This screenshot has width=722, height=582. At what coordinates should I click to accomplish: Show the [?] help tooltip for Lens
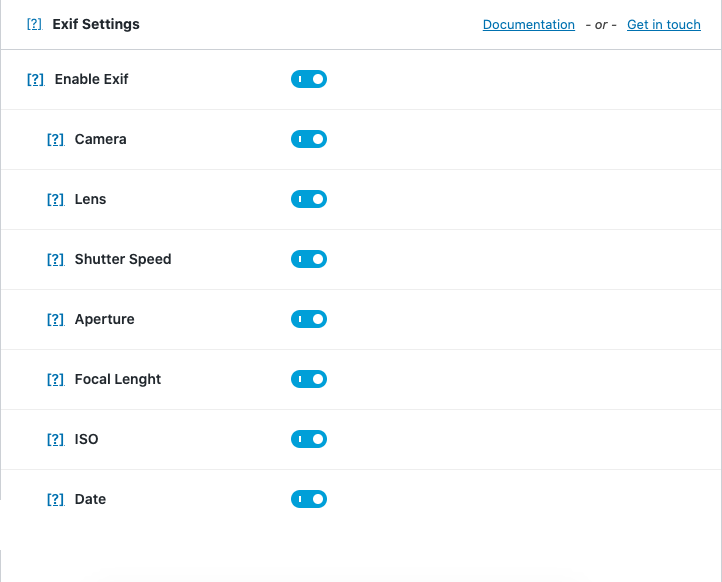pyautogui.click(x=55, y=199)
